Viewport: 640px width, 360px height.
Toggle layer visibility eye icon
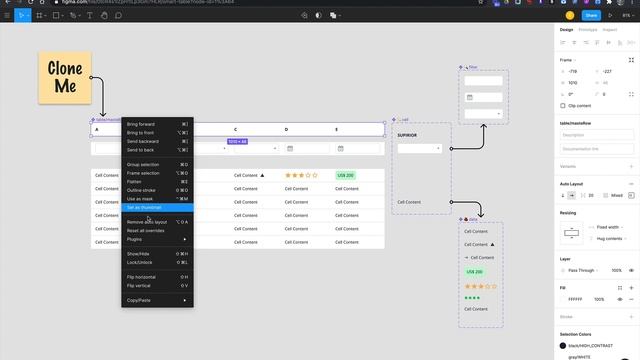[x=631, y=270]
